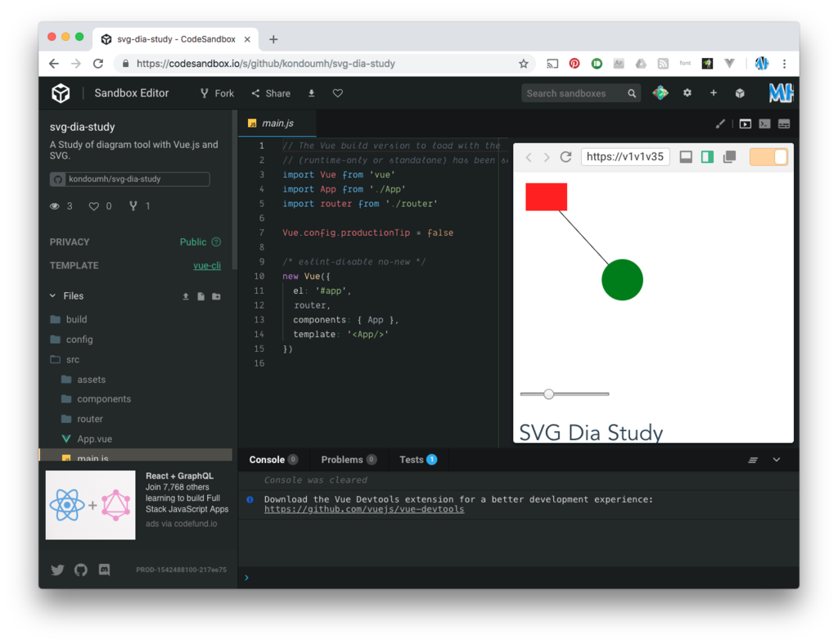838x644 pixels.
Task: Click the brush prettify icon
Action: [x=720, y=124]
